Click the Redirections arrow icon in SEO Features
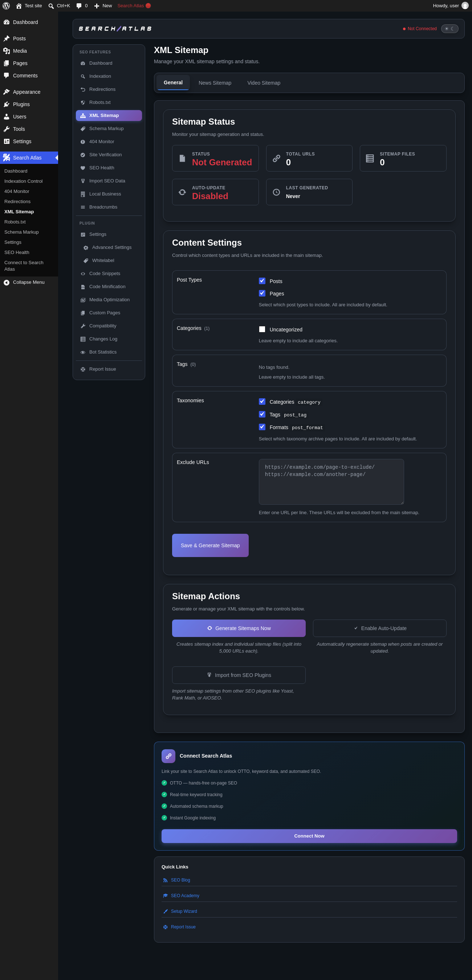This screenshot has height=980, width=472. pos(83,89)
